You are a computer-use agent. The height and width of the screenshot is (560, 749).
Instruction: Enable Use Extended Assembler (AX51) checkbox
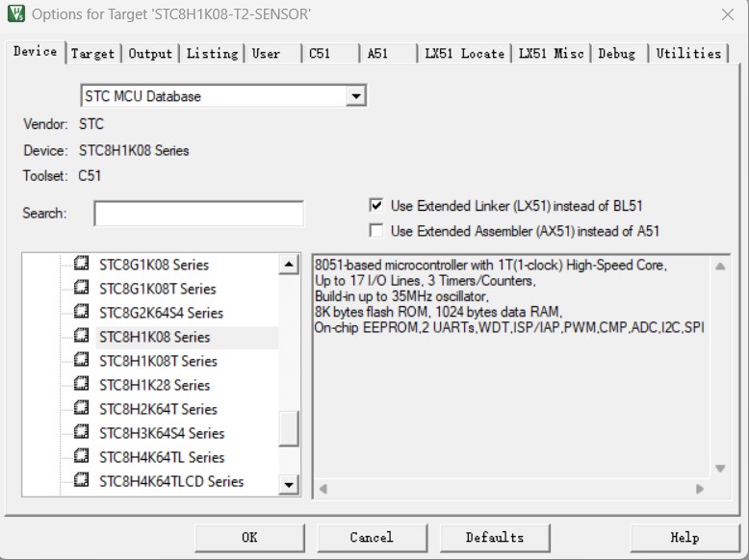pos(376,231)
